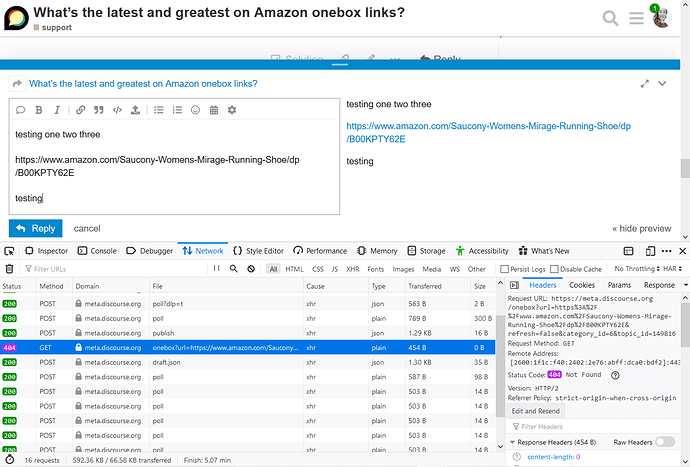Viewport: 690px width, 467px height.
Task: Click the quote whole post speech bubble icon
Action: point(20,110)
